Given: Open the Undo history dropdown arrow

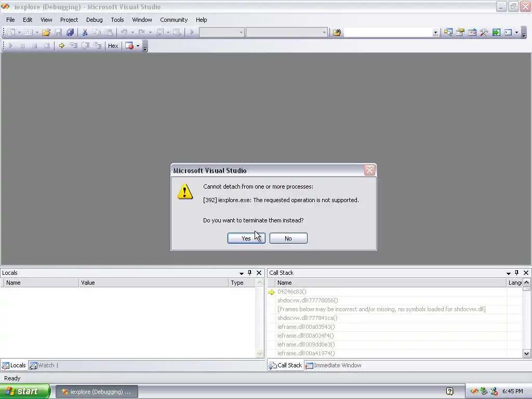Looking at the screenshot, I should tap(132, 33).
